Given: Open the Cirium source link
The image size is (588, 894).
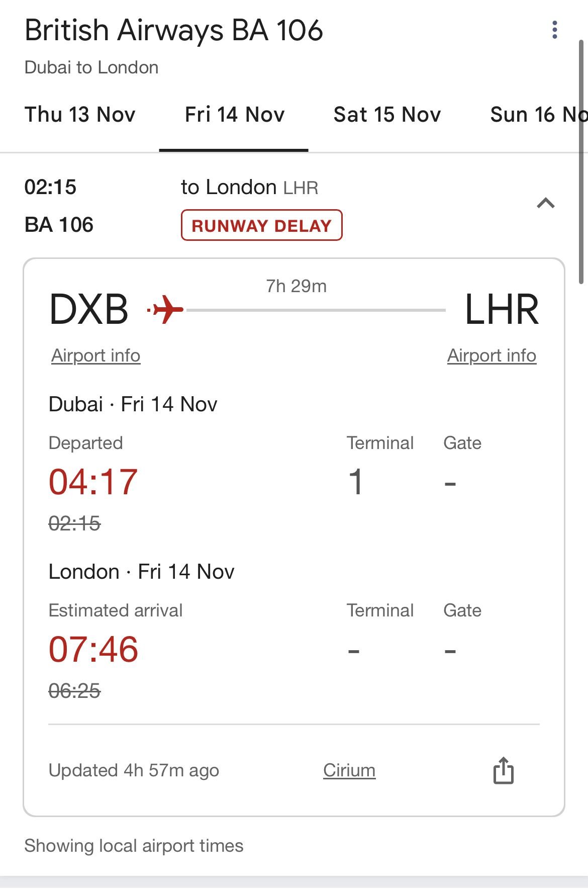Looking at the screenshot, I should tap(349, 770).
